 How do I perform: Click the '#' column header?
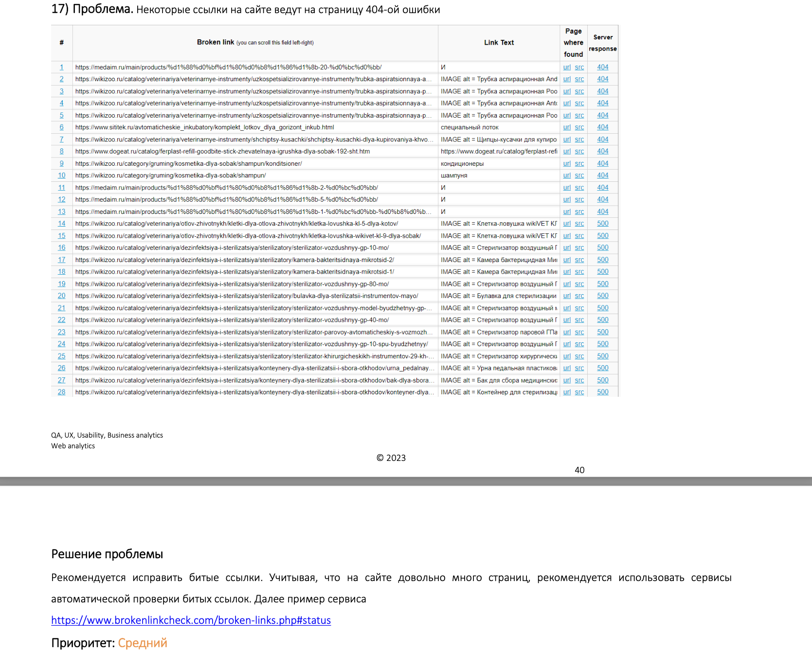coord(62,42)
